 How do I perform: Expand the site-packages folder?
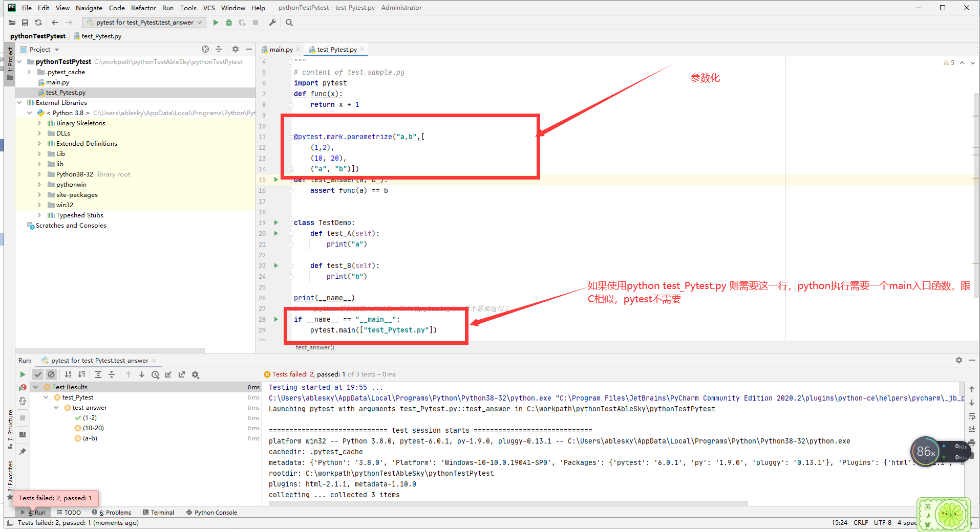(39, 195)
